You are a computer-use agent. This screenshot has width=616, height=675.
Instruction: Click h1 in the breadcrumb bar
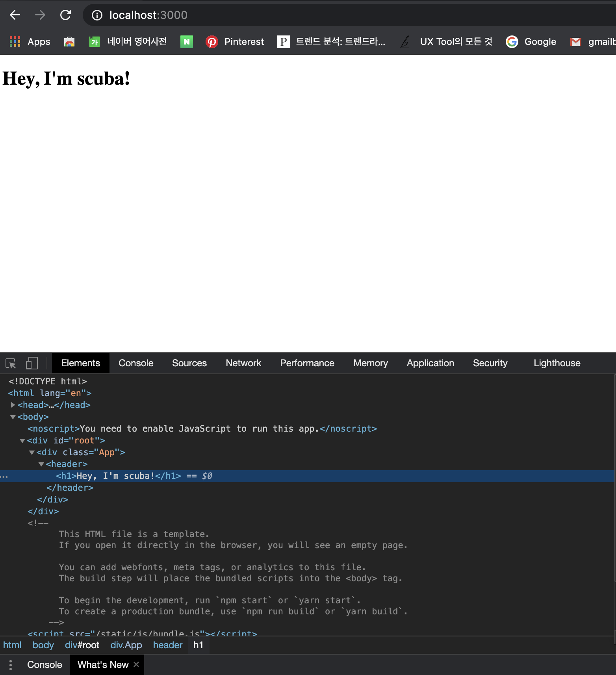199,645
